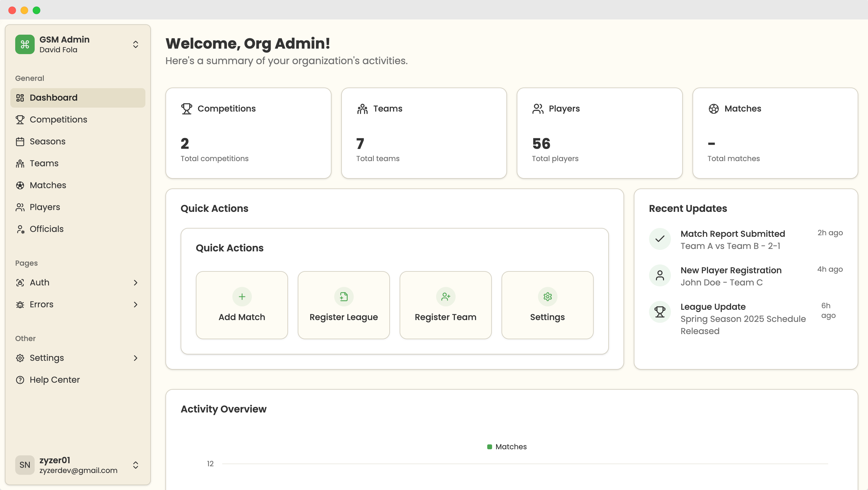
Task: Go to Competitions in the sidebar
Action: [58, 119]
